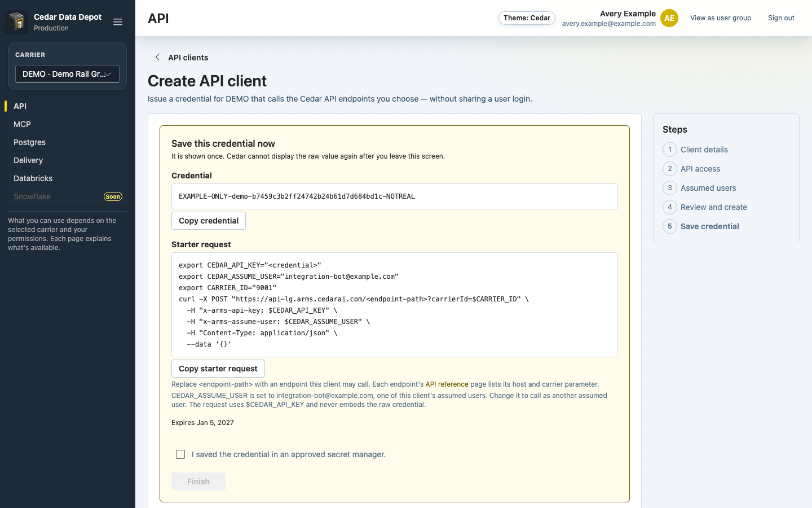Select the Client details step label
This screenshot has height=508, width=812.
704,150
